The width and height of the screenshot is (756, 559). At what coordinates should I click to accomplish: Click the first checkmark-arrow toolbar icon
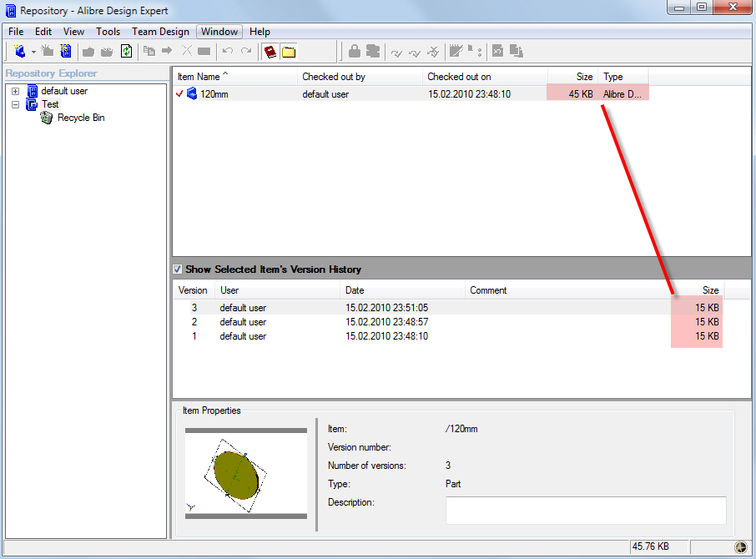[397, 52]
